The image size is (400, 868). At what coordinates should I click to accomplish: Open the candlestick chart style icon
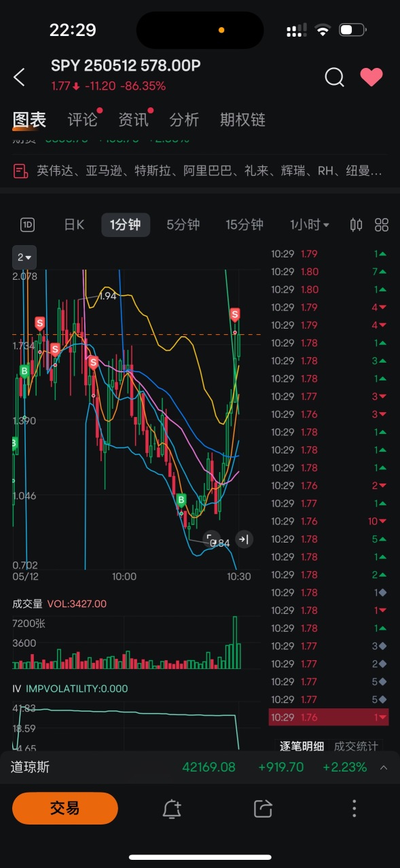[356, 225]
